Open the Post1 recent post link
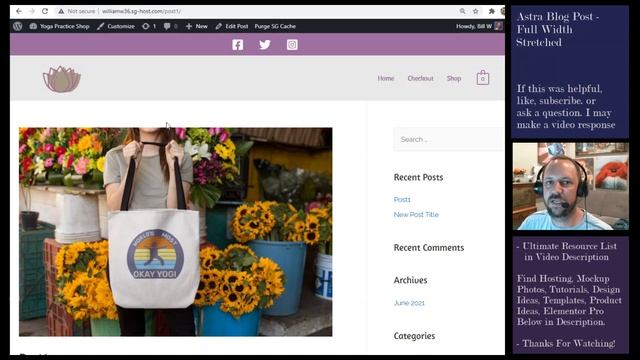640x360 pixels. tap(402, 200)
